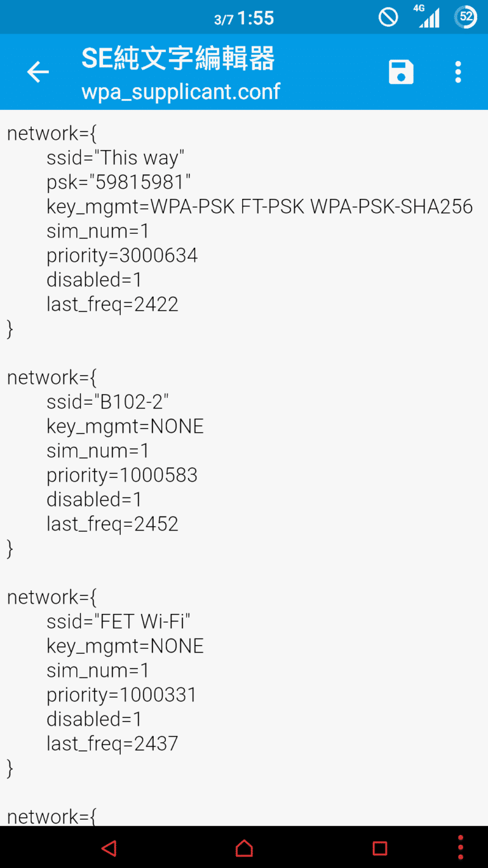Tap the status bar clock 1:55

(x=255, y=18)
